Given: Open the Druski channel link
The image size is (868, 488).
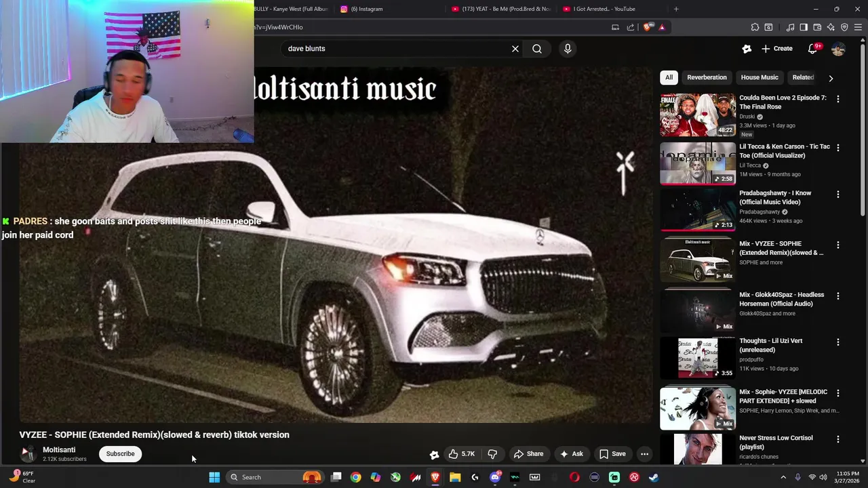Looking at the screenshot, I should pyautogui.click(x=747, y=117).
